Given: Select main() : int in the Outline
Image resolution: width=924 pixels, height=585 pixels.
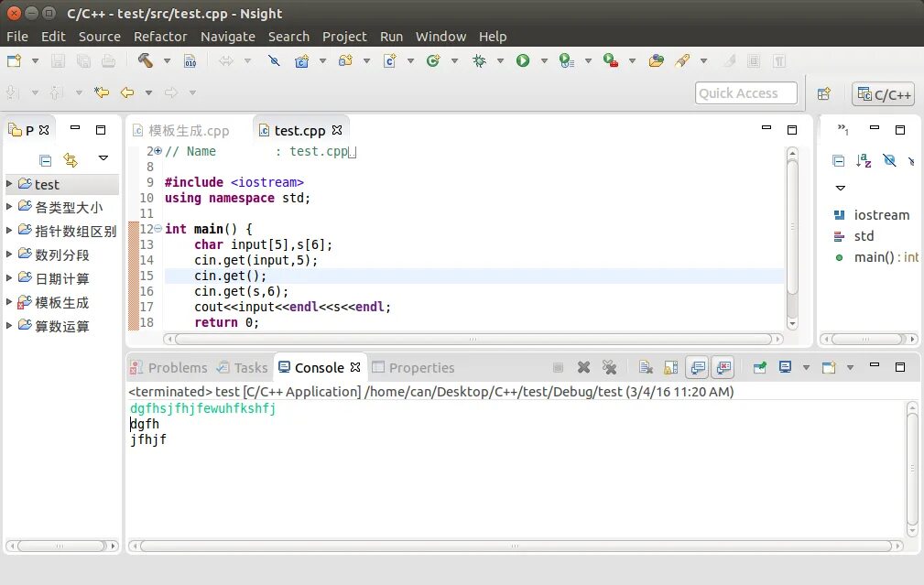Looking at the screenshot, I should click(877, 257).
